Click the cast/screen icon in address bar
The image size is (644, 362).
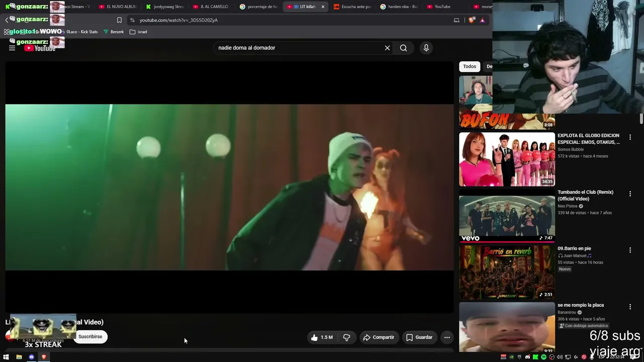457,20
